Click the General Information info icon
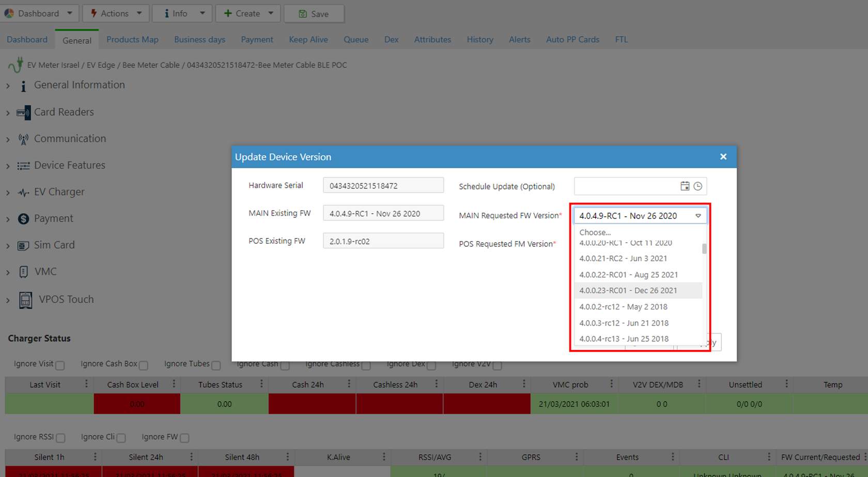Screen dimensions: 868x477 23,86
